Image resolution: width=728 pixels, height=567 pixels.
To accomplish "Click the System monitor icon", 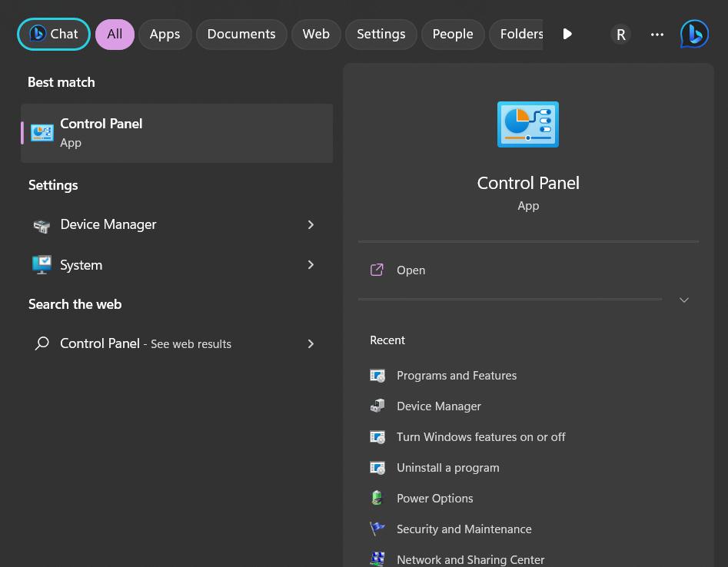I will tap(42, 265).
